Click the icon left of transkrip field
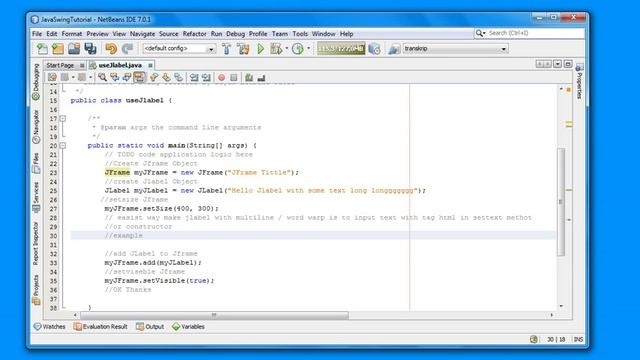This screenshot has height=360, width=640. pos(394,49)
